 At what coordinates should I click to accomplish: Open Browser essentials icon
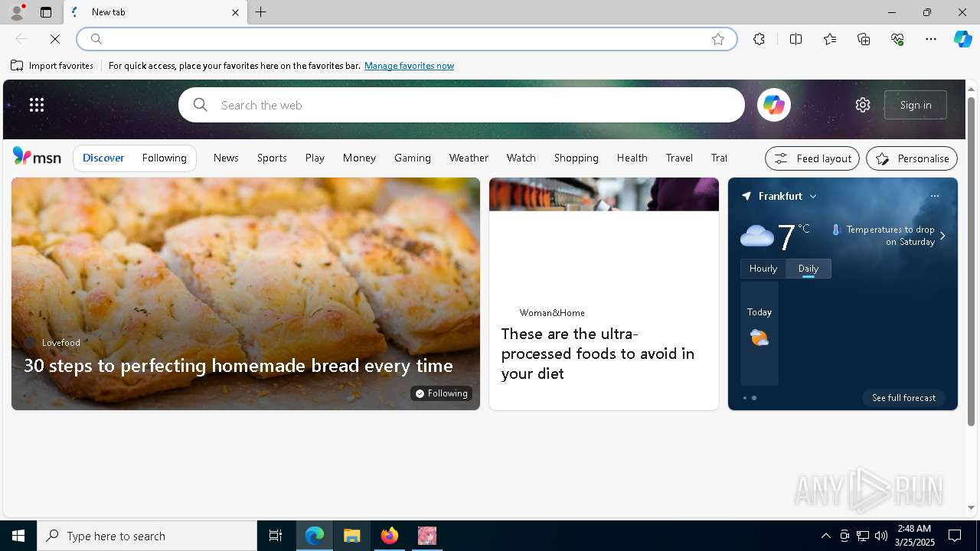pos(897,39)
